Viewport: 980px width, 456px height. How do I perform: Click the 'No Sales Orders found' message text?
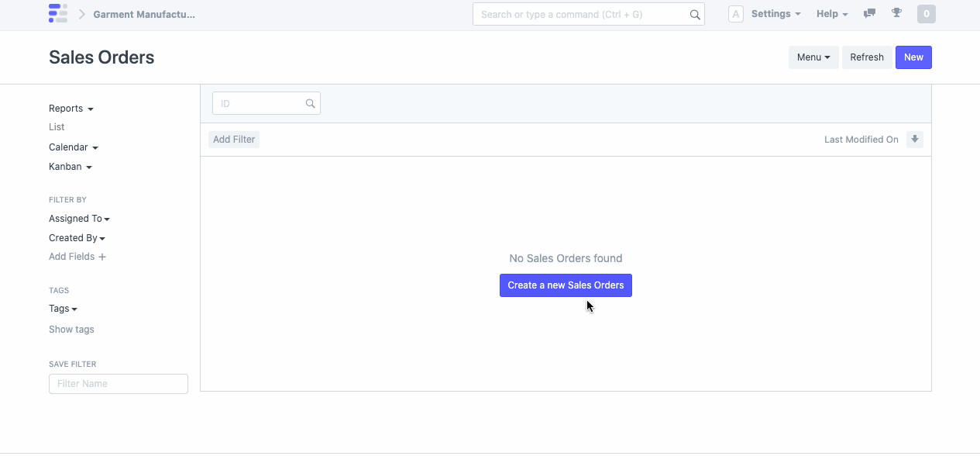pos(566,258)
